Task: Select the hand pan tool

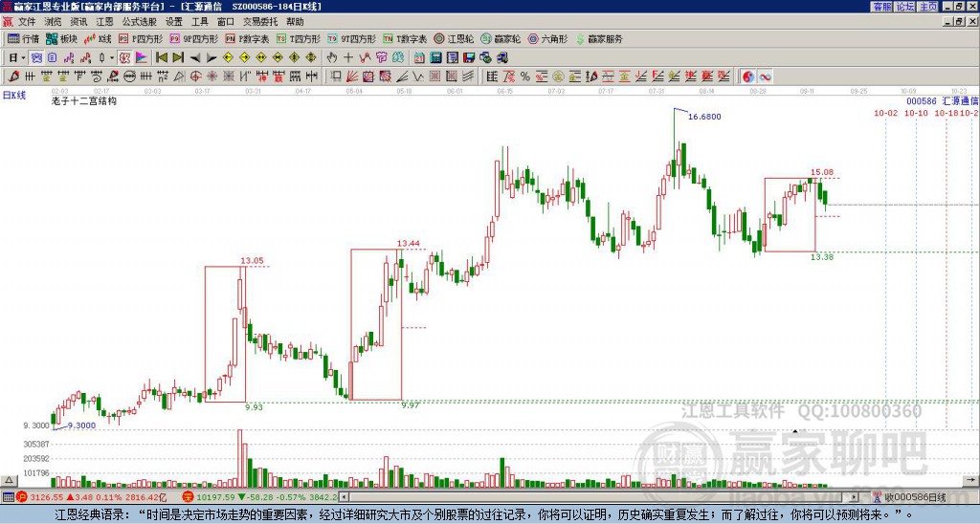Action: 331,58
